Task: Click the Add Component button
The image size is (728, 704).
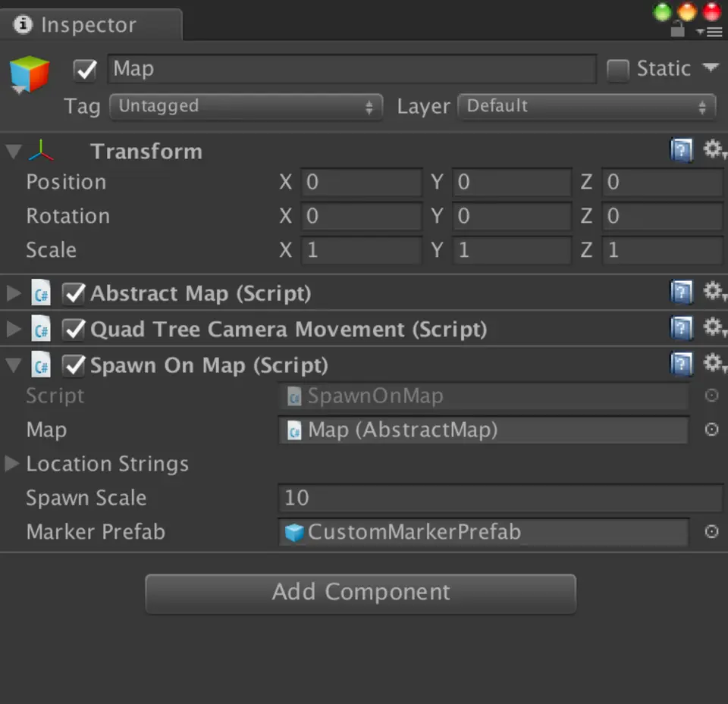Action: tap(360, 593)
